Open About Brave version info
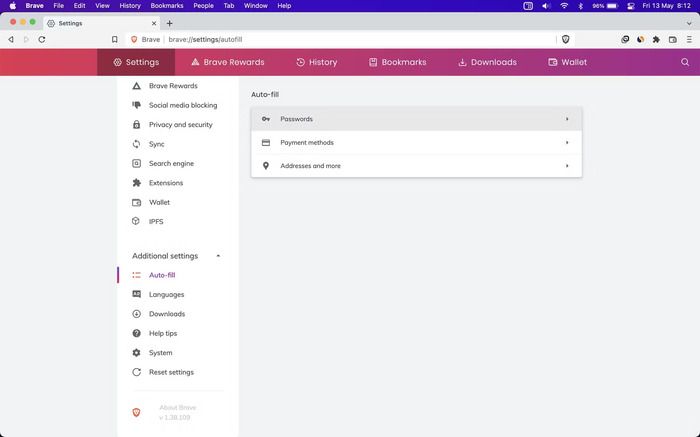700x437 pixels. coord(177,412)
